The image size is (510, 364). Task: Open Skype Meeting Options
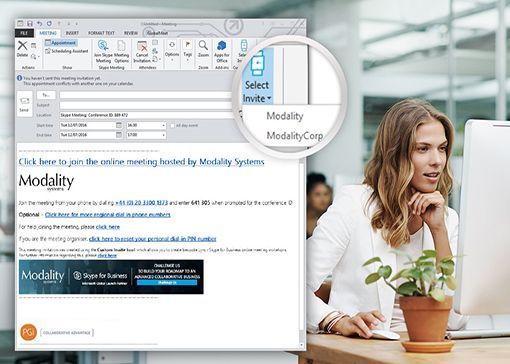click(x=122, y=51)
